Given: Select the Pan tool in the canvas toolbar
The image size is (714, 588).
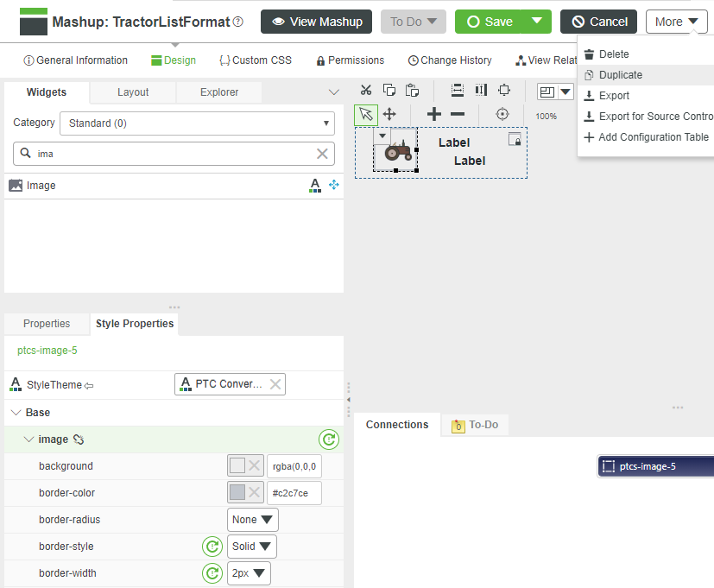Looking at the screenshot, I should click(389, 115).
